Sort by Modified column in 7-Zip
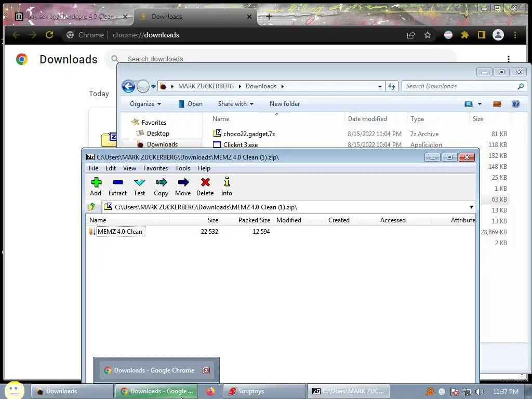532x399 pixels. (299, 220)
